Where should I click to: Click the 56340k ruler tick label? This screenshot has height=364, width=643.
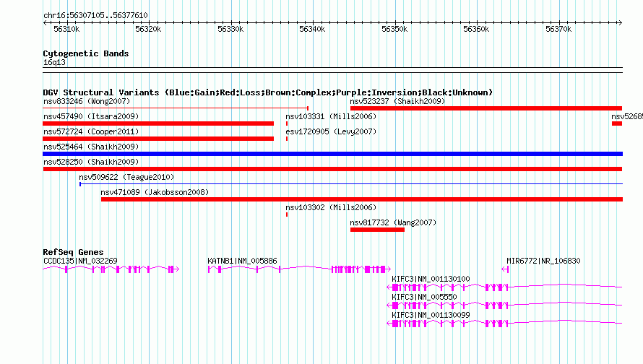coord(312,29)
